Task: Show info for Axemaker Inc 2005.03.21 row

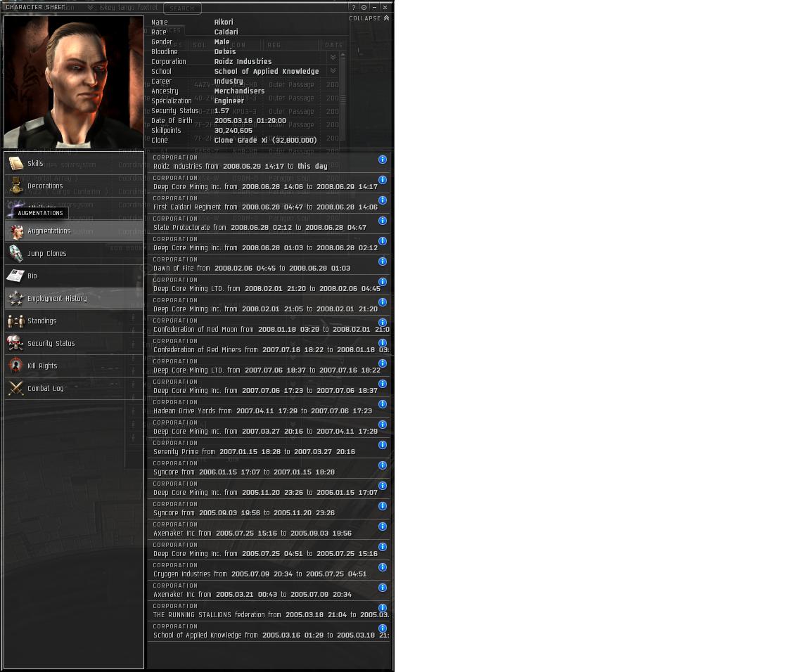Action: pyautogui.click(x=383, y=588)
